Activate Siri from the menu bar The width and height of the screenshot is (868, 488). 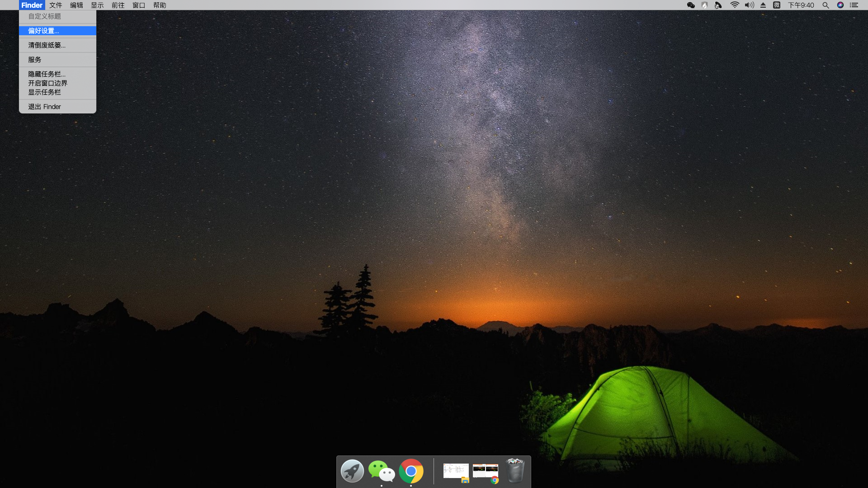pos(840,5)
